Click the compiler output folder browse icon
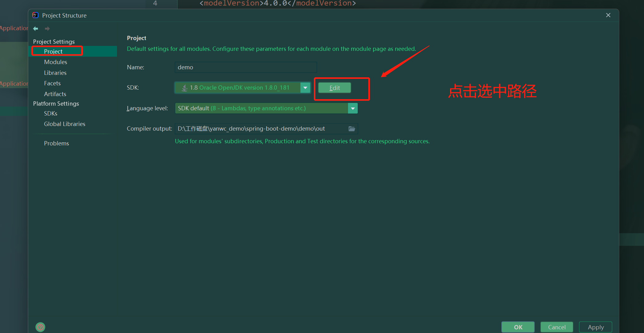This screenshot has height=333, width=644. tap(352, 129)
